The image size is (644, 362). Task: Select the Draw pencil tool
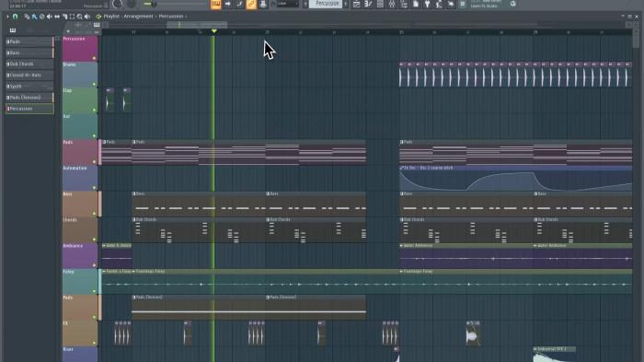[27, 17]
